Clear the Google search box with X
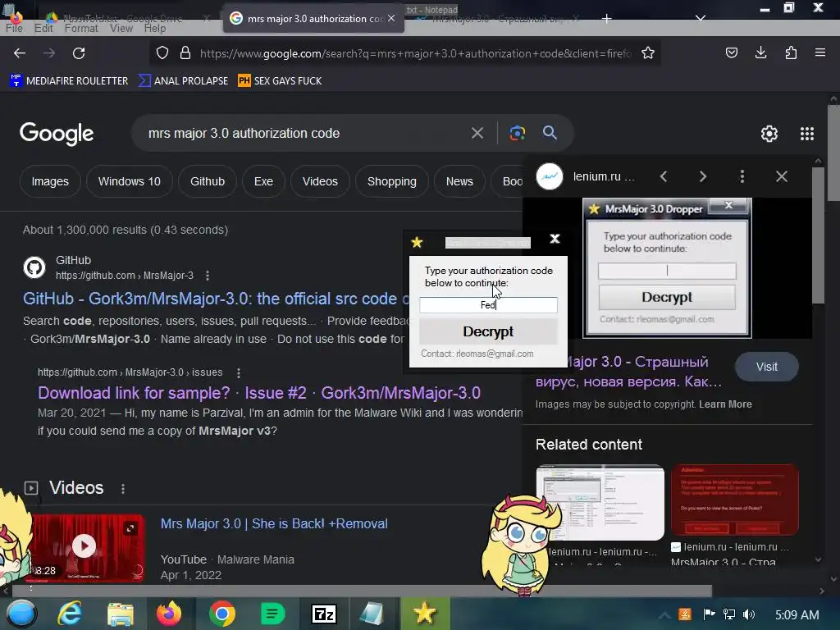840x630 pixels. [477, 133]
